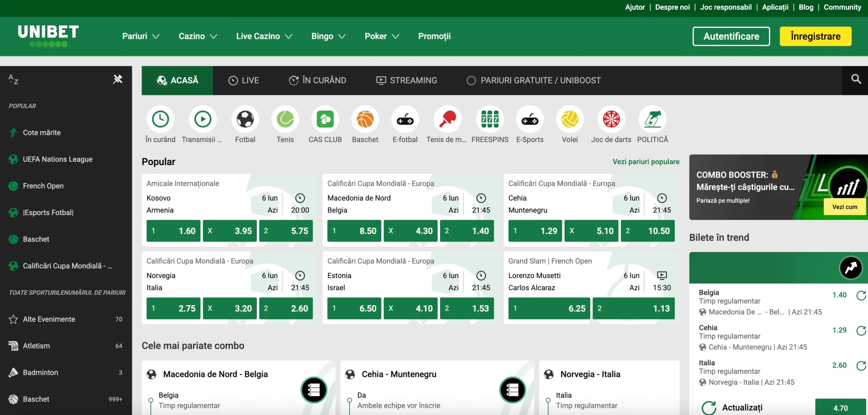868x415 pixels.
Task: Select Kosovo win odds 1.60
Action: tap(173, 231)
